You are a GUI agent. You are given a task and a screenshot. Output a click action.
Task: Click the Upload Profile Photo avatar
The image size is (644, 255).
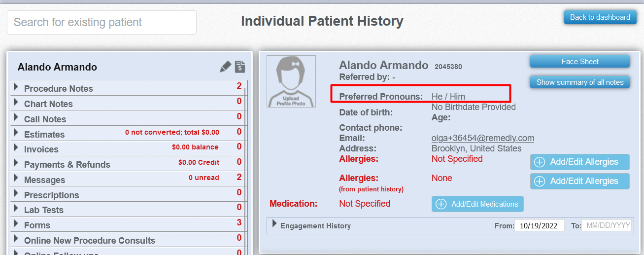tap(291, 81)
